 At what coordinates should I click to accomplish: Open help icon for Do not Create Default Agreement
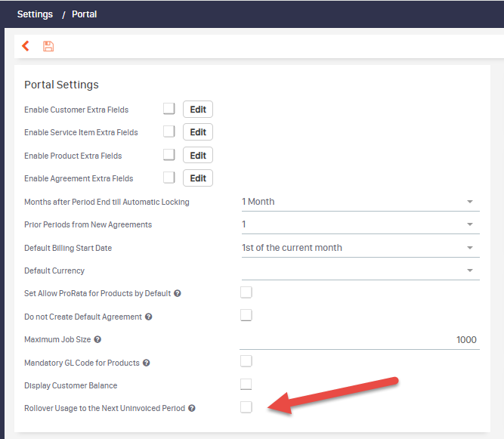tap(149, 317)
